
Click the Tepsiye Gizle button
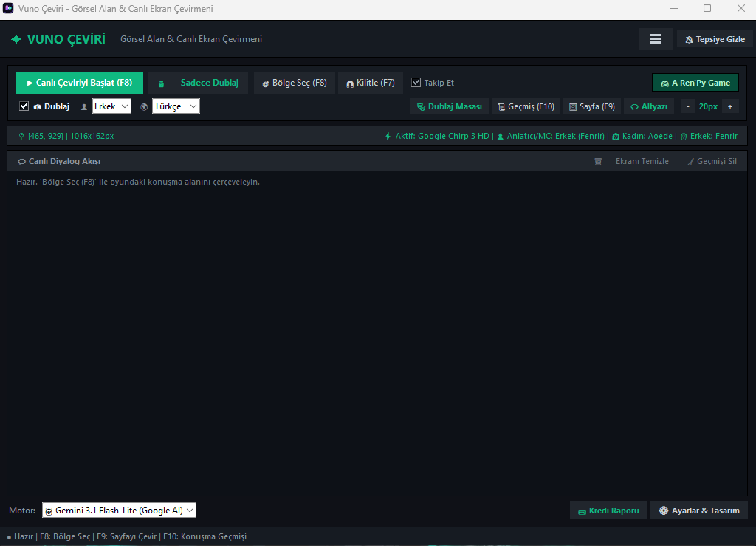click(715, 40)
